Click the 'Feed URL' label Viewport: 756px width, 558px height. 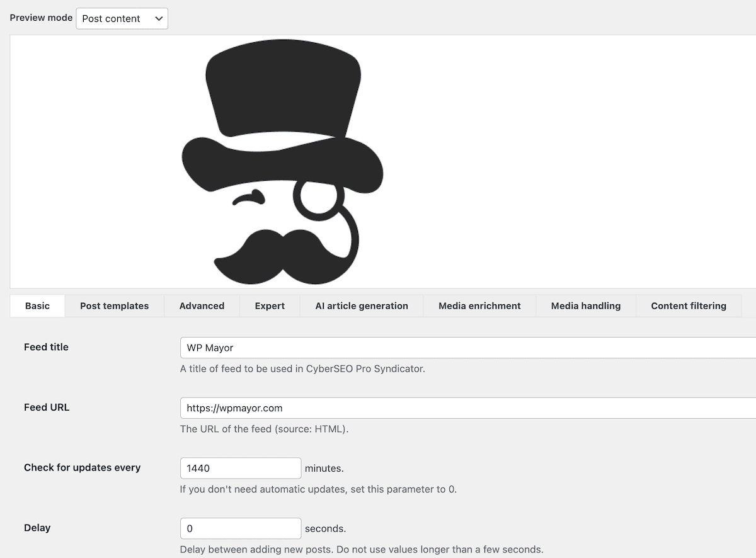tap(47, 407)
